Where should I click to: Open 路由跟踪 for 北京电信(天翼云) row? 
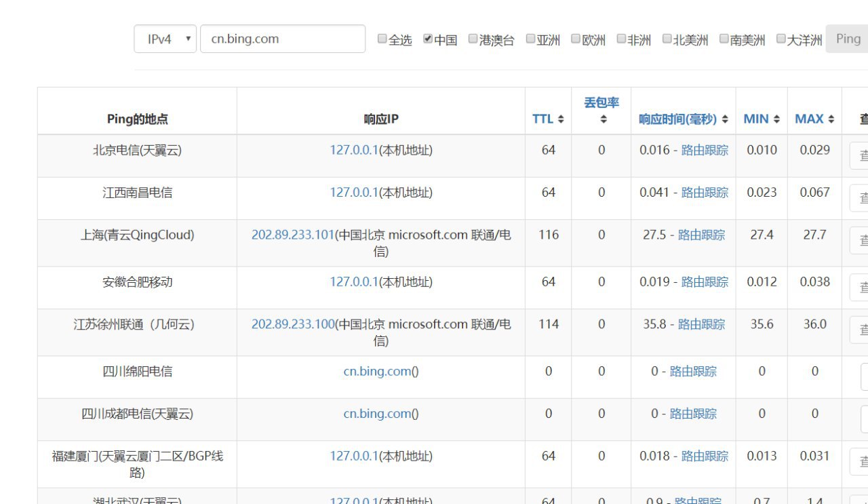(705, 150)
